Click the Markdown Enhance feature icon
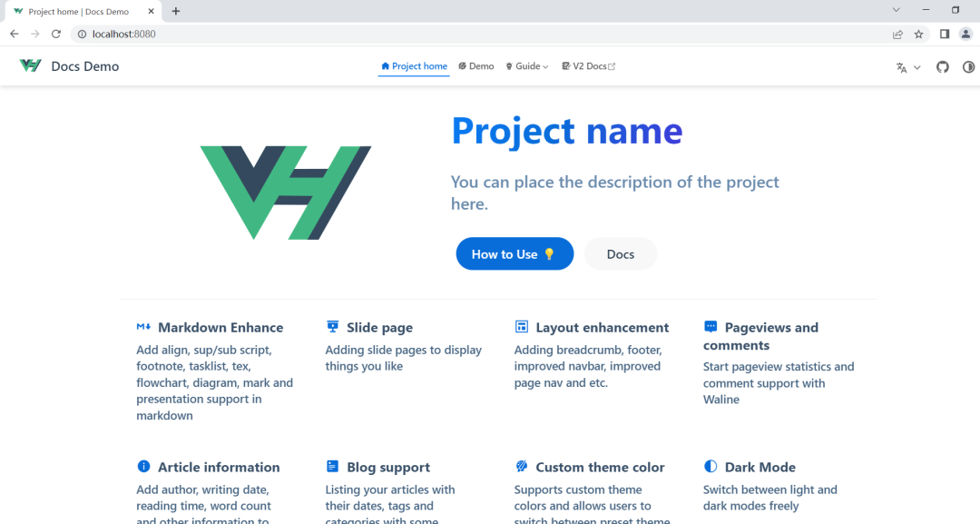980x524 pixels. pyautogui.click(x=143, y=326)
